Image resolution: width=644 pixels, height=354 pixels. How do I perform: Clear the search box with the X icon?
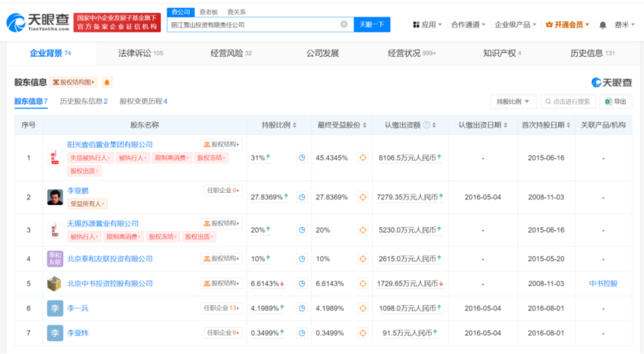click(x=344, y=24)
